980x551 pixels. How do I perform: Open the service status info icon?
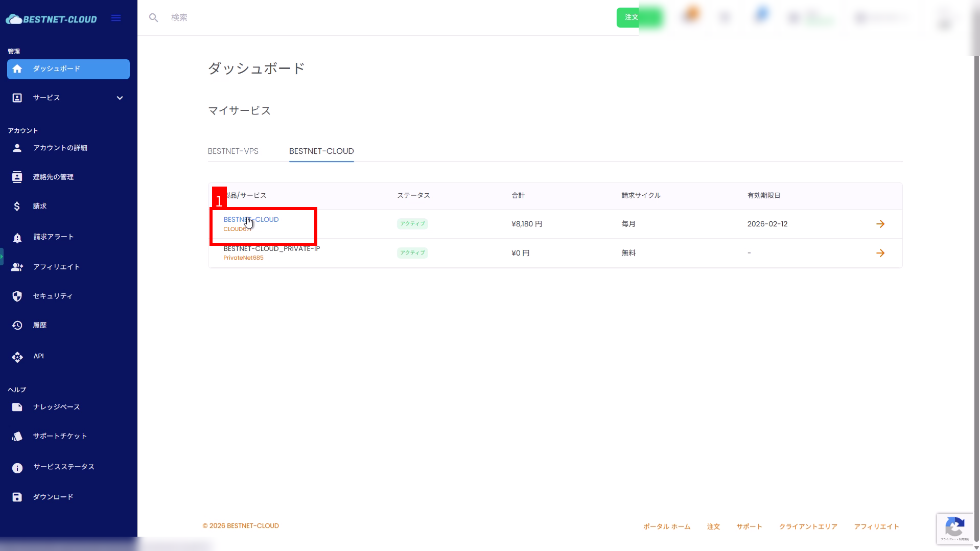pyautogui.click(x=17, y=468)
